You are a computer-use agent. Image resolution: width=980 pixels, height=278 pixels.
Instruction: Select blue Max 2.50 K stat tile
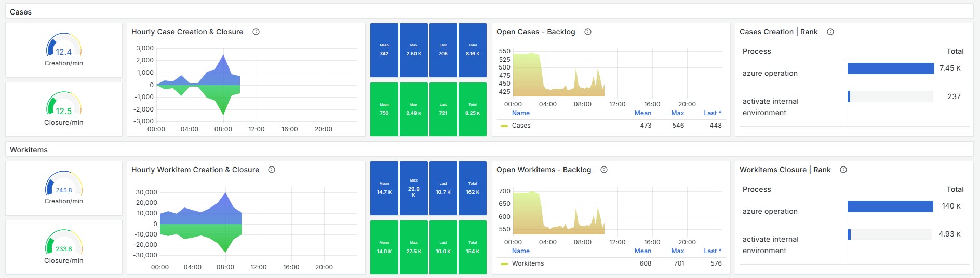pos(414,50)
